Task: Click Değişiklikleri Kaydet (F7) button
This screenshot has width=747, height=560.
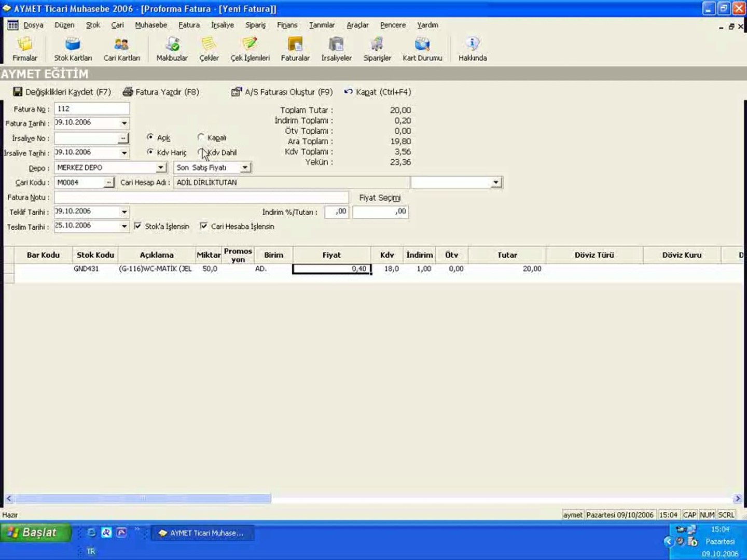Action: click(x=62, y=92)
